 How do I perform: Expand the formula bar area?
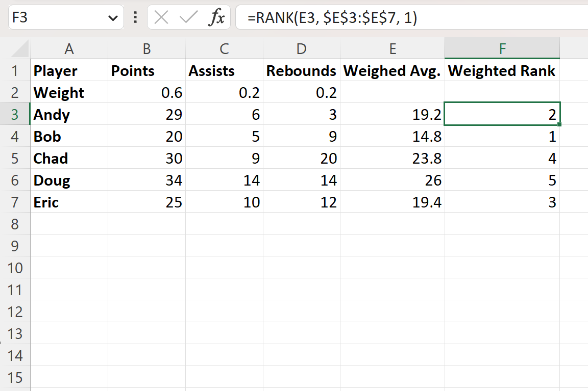coord(582,17)
